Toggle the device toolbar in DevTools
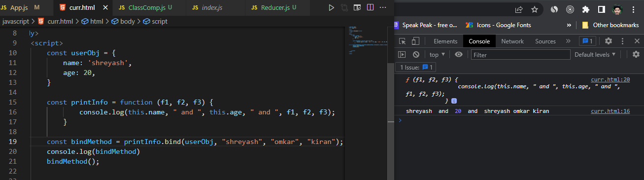The width and height of the screenshot is (644, 180). pyautogui.click(x=416, y=41)
